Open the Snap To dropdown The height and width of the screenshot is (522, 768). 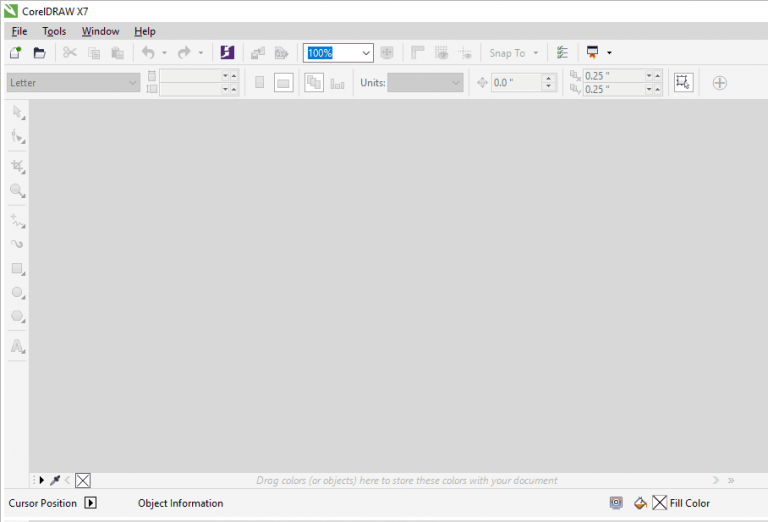click(514, 53)
